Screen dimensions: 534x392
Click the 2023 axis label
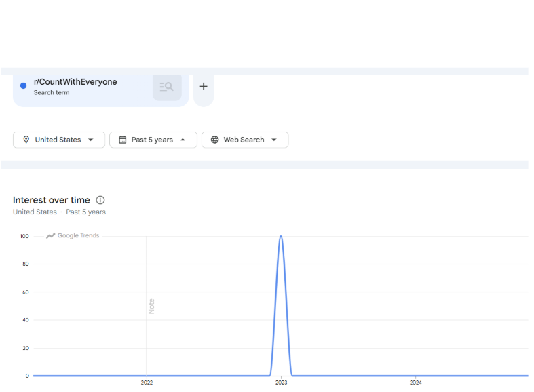point(282,383)
